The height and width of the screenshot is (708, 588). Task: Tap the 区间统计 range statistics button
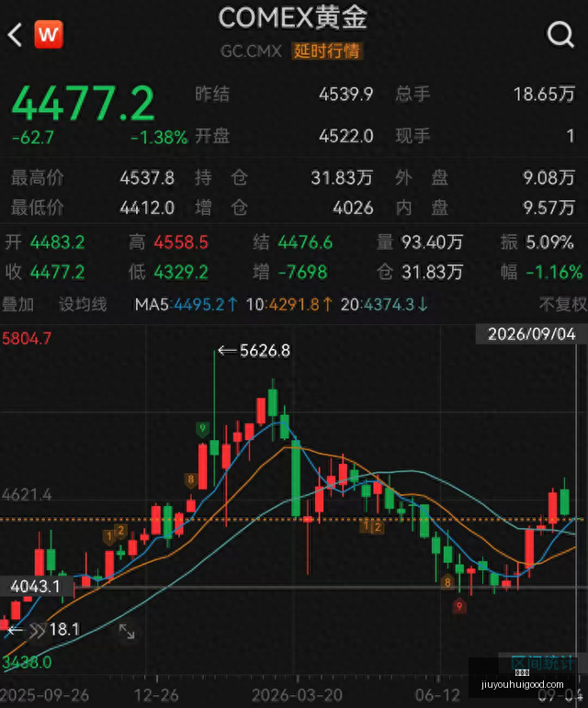pyautogui.click(x=542, y=663)
